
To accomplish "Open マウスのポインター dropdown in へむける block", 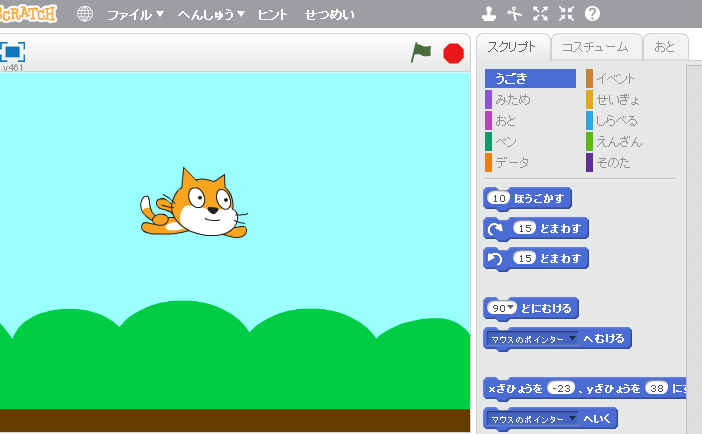I will [532, 339].
